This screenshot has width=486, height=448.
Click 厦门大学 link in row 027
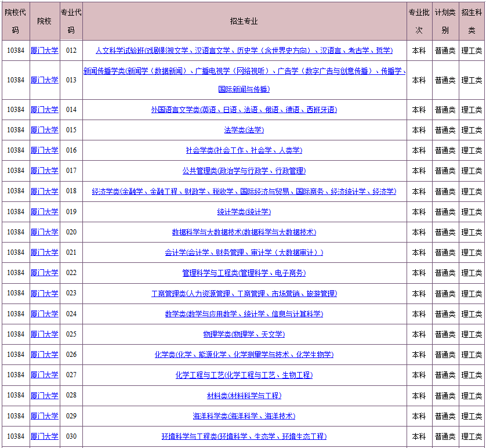(x=45, y=375)
